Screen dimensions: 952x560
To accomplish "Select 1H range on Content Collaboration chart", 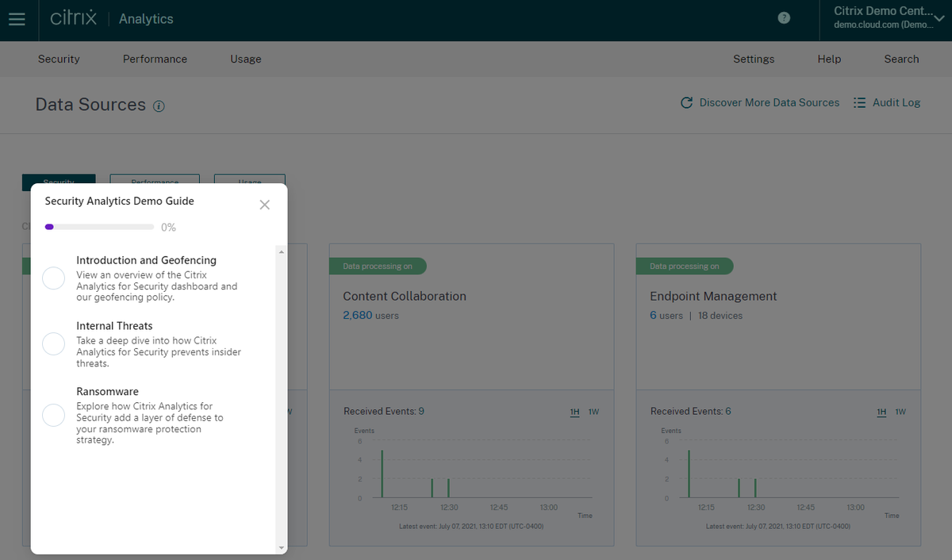I will point(575,412).
